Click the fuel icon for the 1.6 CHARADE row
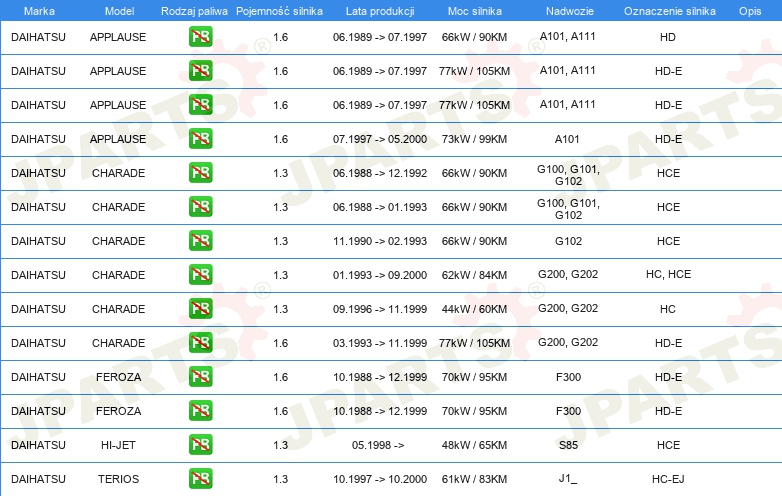This screenshot has width=782, height=496. tap(201, 343)
